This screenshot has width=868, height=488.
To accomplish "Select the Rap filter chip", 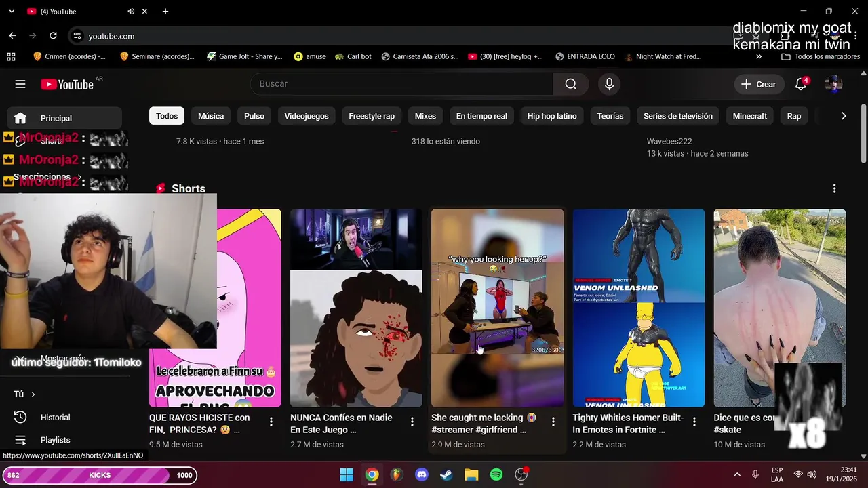I will coord(794,116).
